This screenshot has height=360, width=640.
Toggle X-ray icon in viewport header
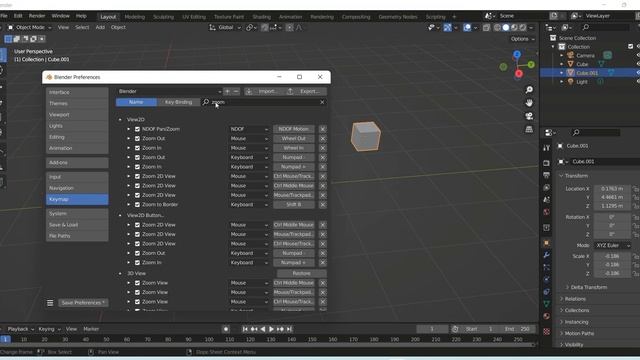click(x=486, y=28)
